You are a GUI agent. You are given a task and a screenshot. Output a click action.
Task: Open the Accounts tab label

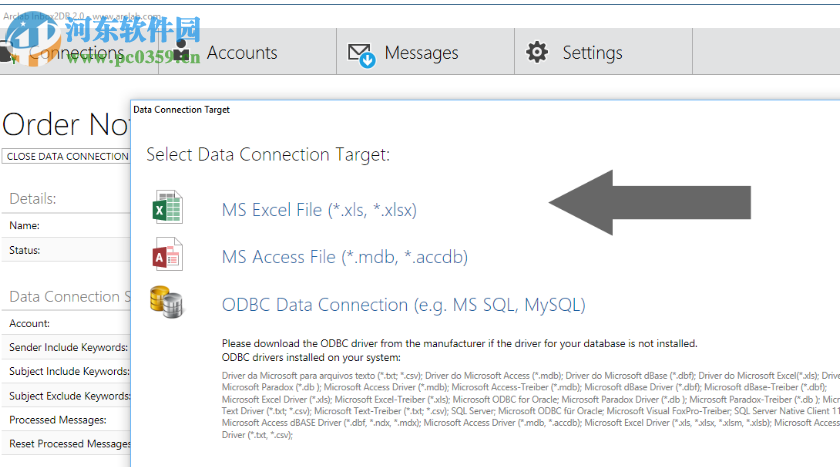pos(241,53)
